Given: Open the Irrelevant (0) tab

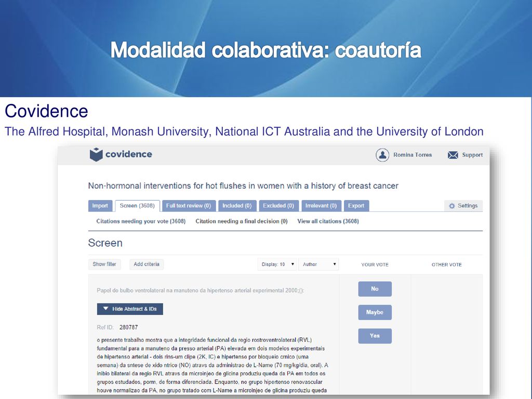Looking at the screenshot, I should (321, 206).
